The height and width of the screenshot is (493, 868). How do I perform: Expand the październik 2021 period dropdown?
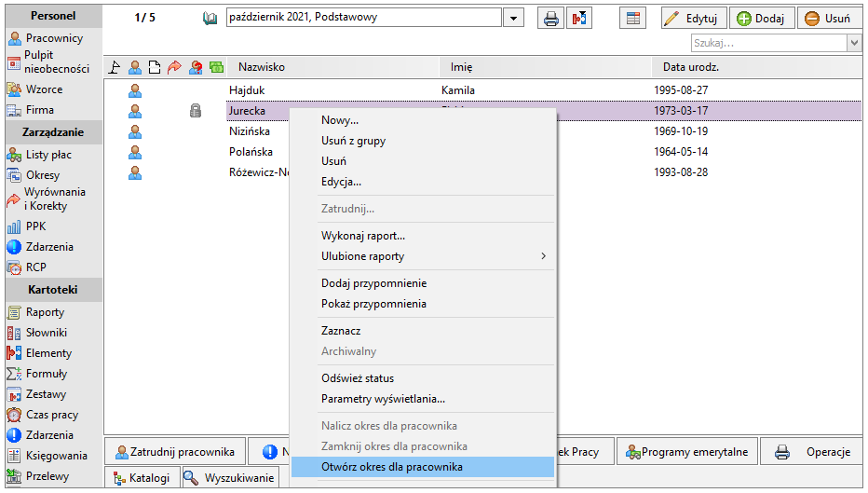coord(514,19)
